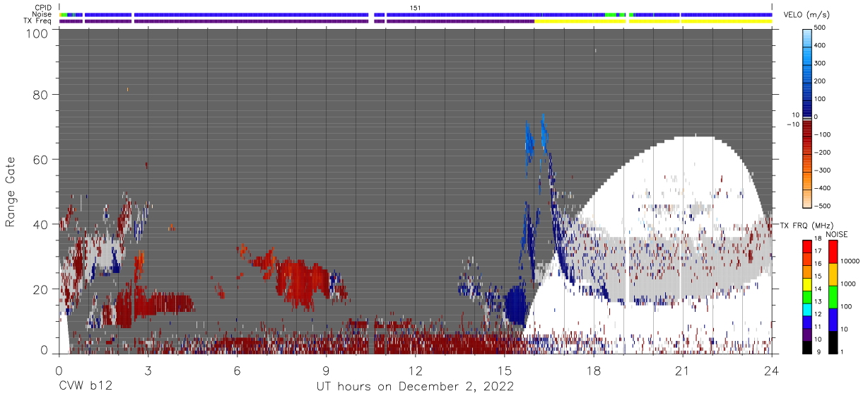Screen dimensions: 868x401
Task: Click the x-axis tick label "18"
Action: [593, 371]
